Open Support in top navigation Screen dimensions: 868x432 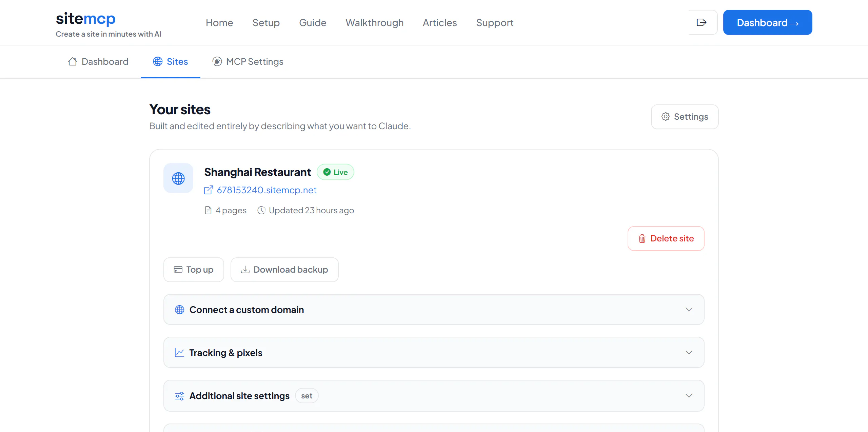click(495, 23)
